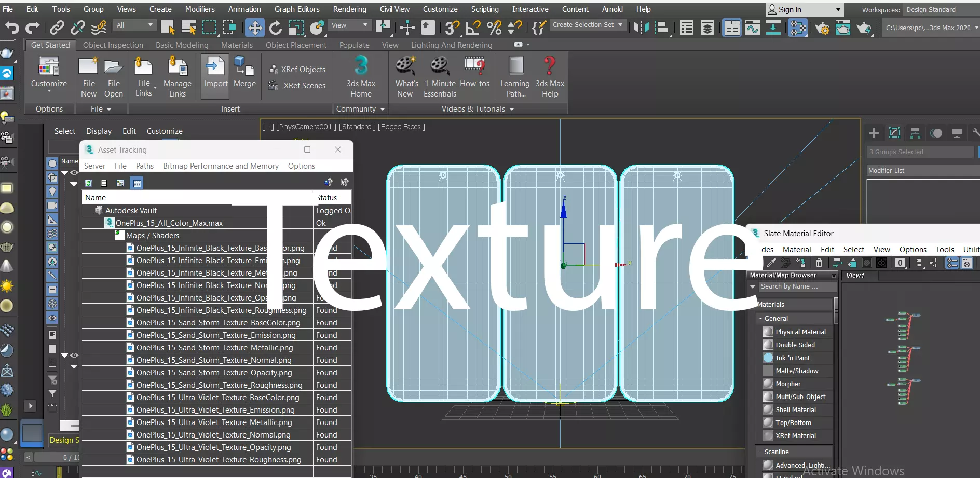The image size is (980, 478).
Task: Choose the Bind to Space Warp tool
Action: tap(99, 28)
